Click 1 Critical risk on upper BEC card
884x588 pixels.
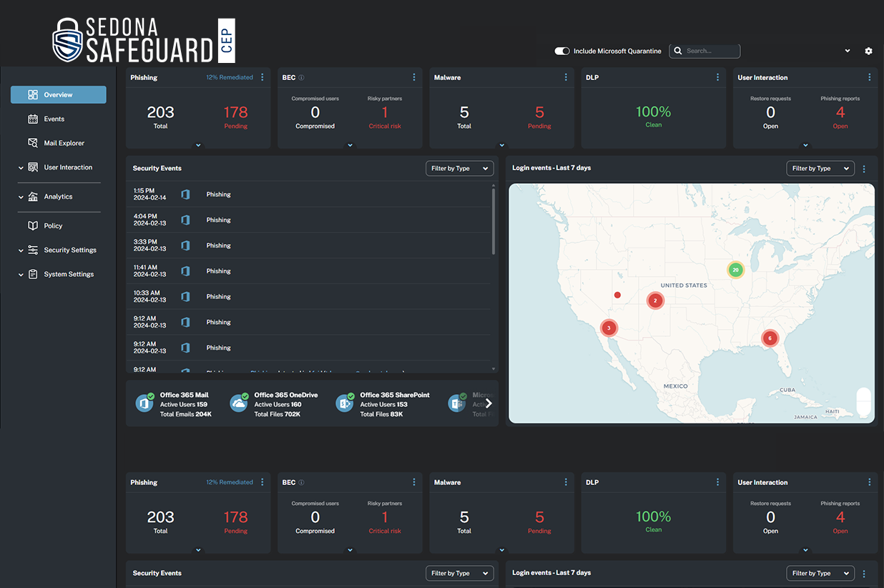pyautogui.click(x=385, y=117)
